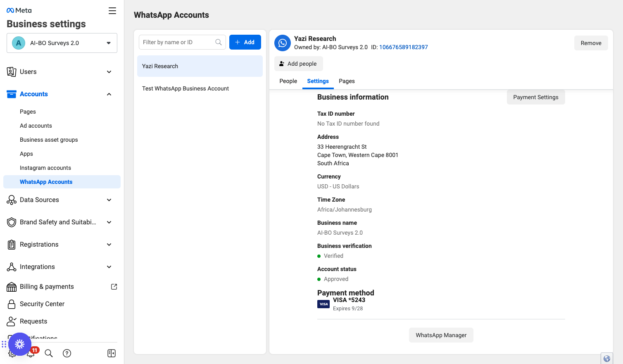Screen dimensions: 623x364
Task: Click the blue Add button
Action: [245, 42]
